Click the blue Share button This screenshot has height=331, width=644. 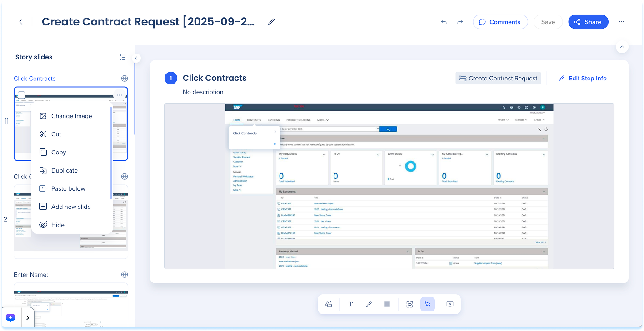click(588, 22)
